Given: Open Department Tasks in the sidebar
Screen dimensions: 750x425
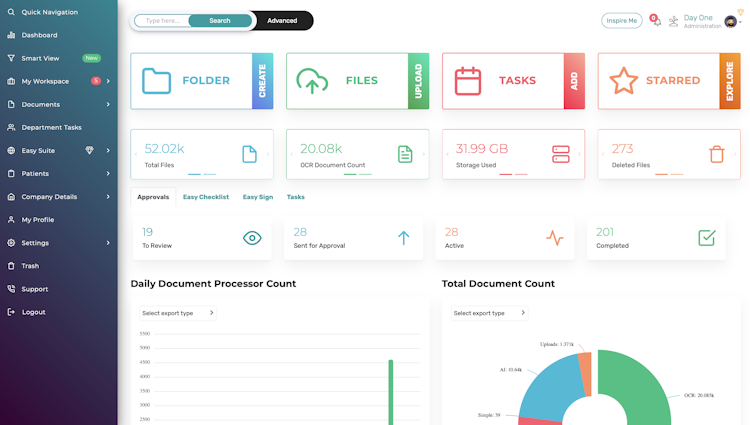Looking at the screenshot, I should pos(51,127).
